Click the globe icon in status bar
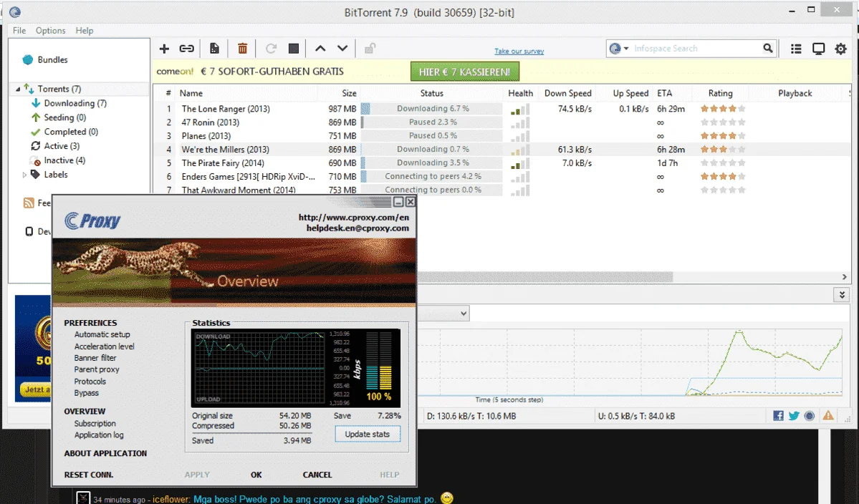This screenshot has height=504, width=859. [809, 416]
